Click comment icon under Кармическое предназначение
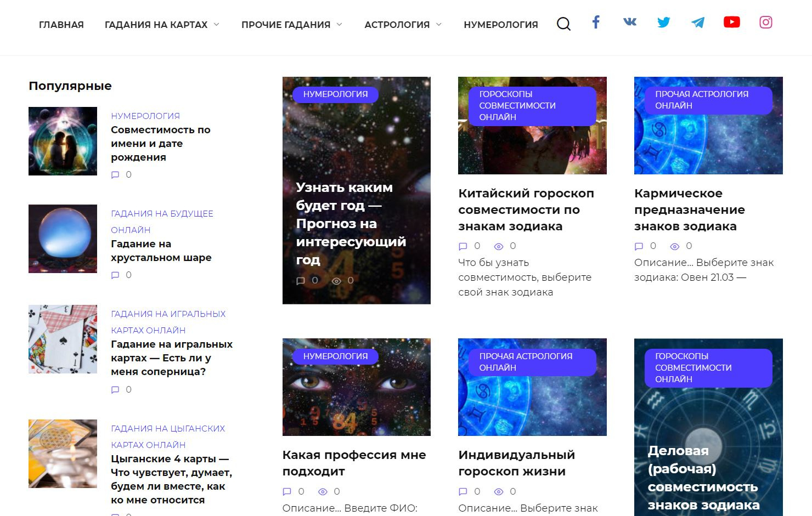This screenshot has height=516, width=812. 639,246
